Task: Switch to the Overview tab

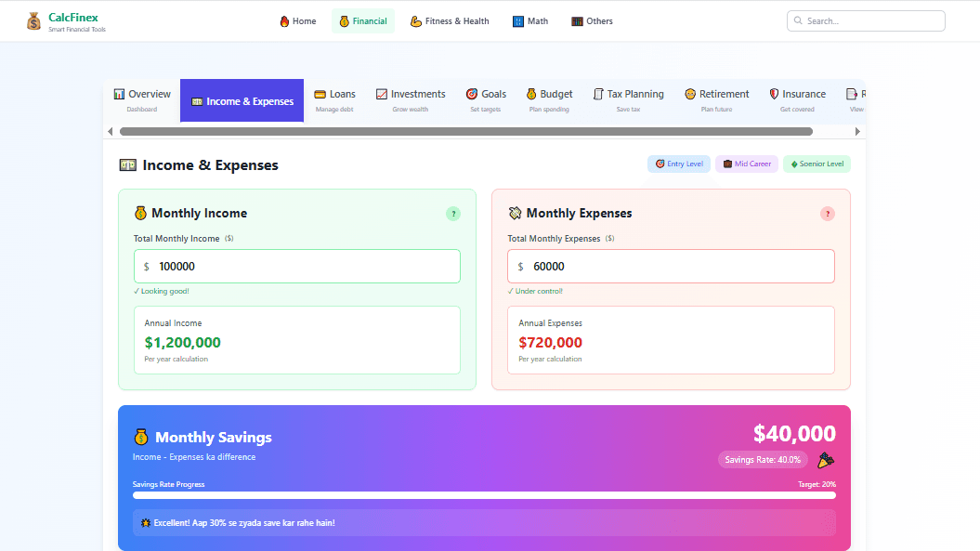Action: [142, 100]
